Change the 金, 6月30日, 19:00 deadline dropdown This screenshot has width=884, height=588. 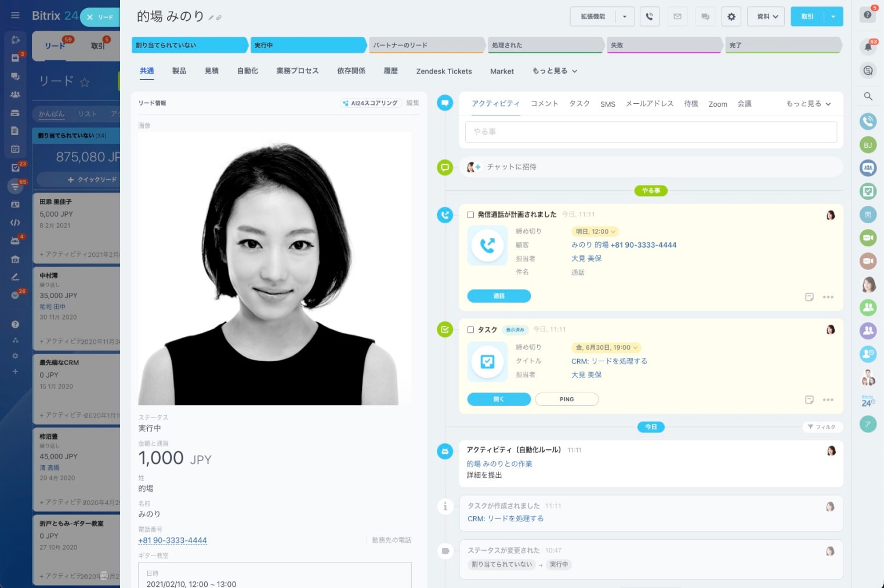pos(606,347)
